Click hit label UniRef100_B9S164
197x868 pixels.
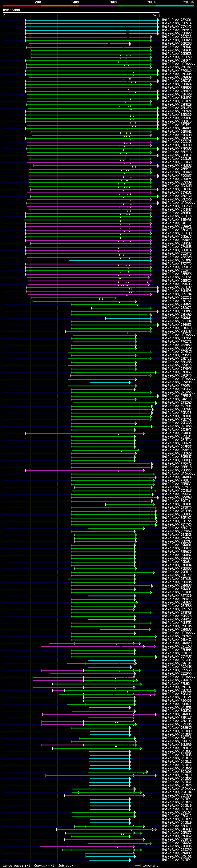click(177, 812)
